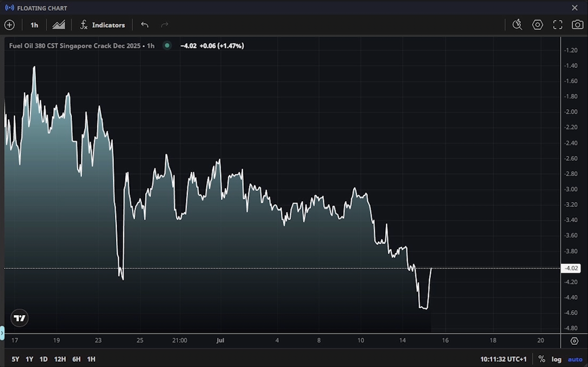Open the quick search lightning icon
Viewport: 588px width, 367px height.
click(517, 25)
